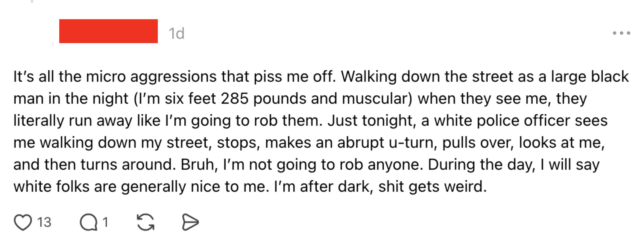Click the phrase "and then turns around"

tap(93, 165)
